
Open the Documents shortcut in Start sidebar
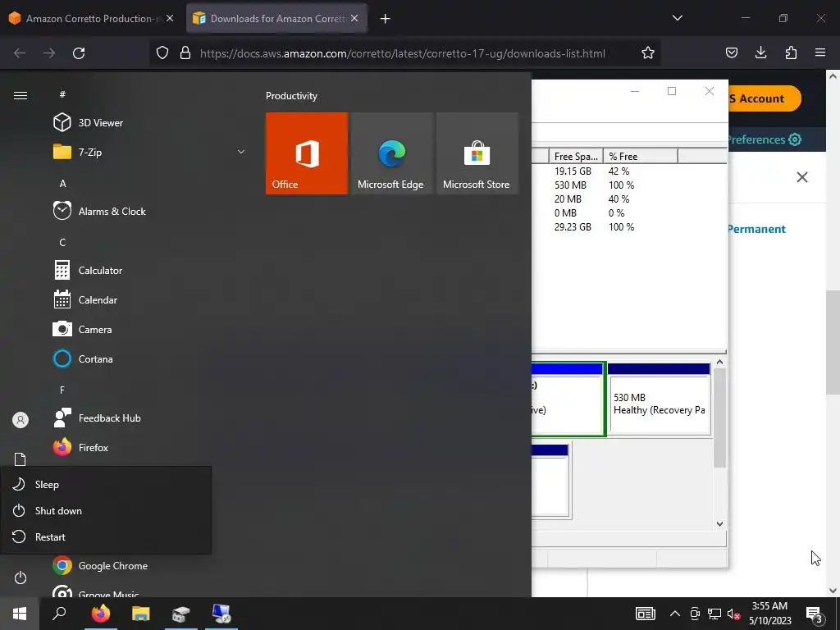pos(21,459)
